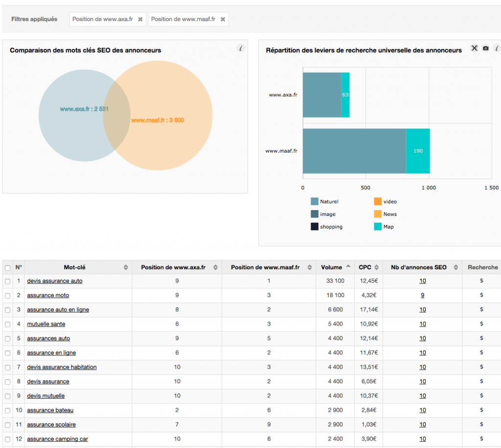Toggle the select-all checkbox in table header
This screenshot has height=448, width=501.
click(8, 268)
